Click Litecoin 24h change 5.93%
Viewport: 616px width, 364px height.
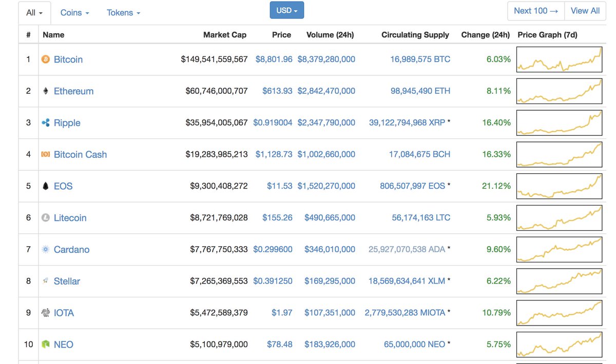498,218
